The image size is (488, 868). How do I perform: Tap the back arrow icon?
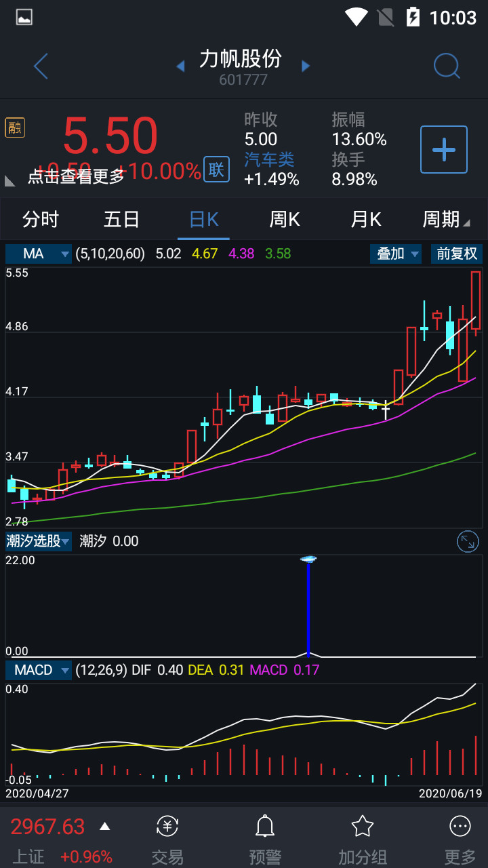click(x=41, y=66)
